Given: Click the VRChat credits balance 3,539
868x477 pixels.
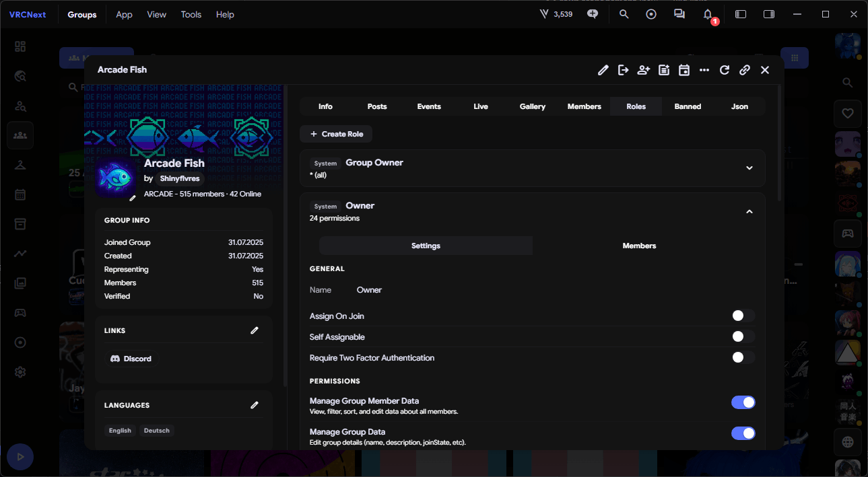Looking at the screenshot, I should (556, 14).
